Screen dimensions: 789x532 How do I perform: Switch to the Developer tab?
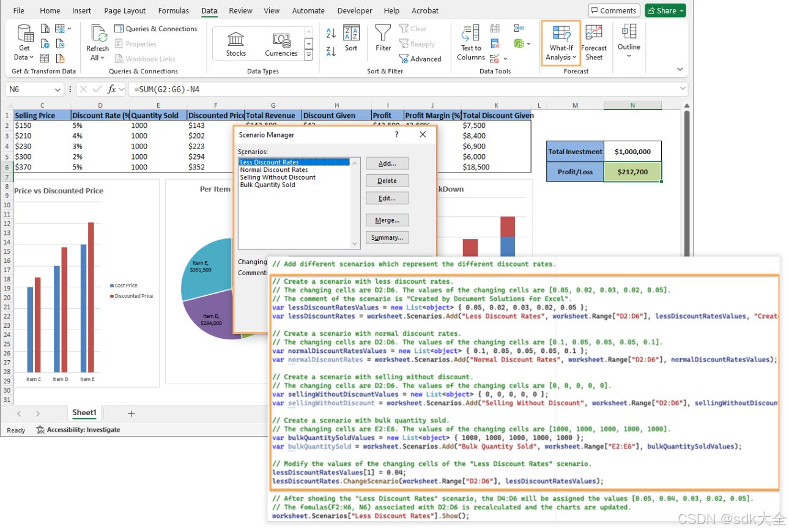[x=355, y=10]
